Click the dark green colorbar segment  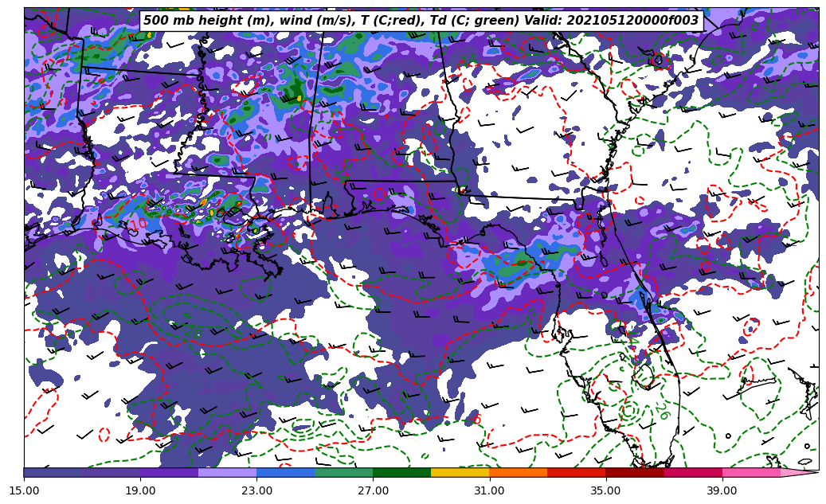point(401,472)
